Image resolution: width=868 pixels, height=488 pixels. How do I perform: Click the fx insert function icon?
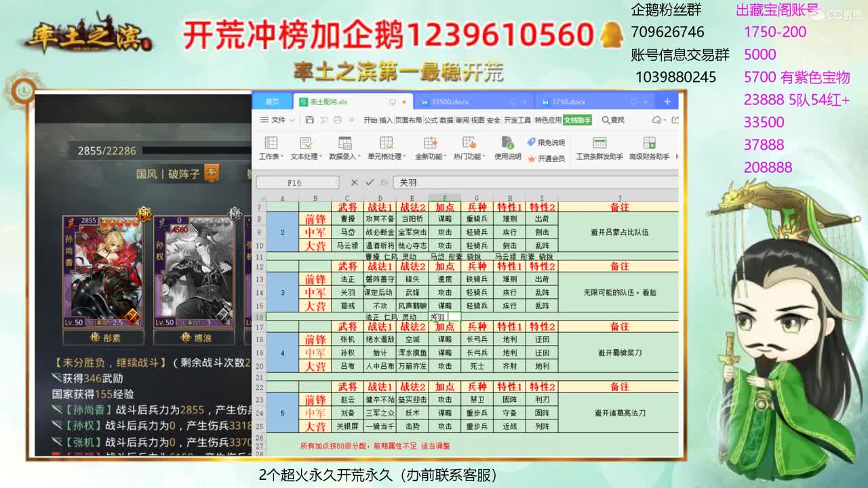point(385,182)
